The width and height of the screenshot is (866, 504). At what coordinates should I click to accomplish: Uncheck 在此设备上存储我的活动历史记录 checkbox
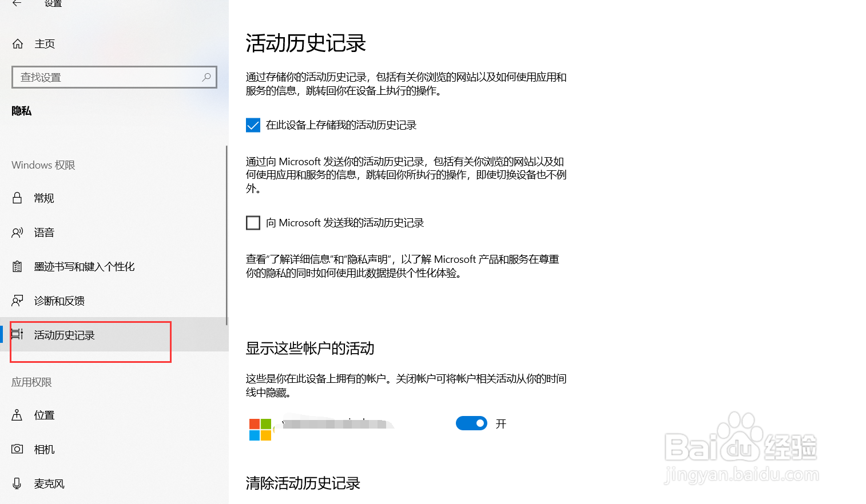(253, 125)
